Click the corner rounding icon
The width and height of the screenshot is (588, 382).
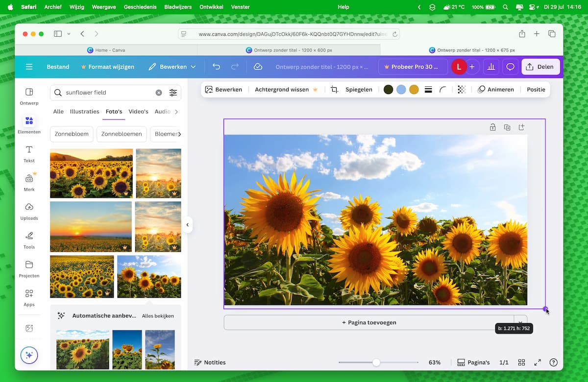(x=443, y=90)
